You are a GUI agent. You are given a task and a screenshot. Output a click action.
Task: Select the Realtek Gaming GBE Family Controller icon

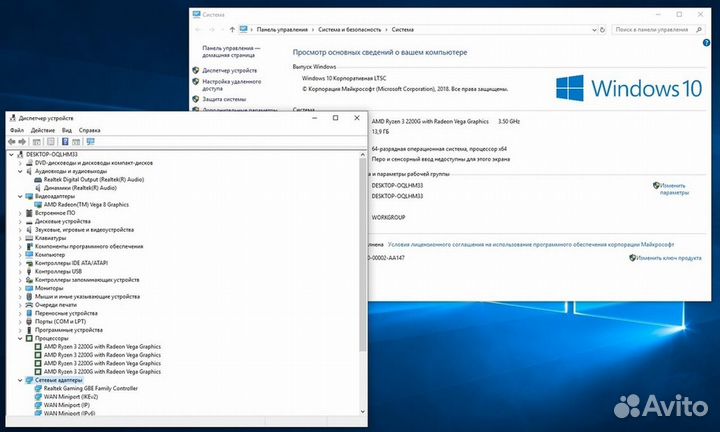pos(38,388)
